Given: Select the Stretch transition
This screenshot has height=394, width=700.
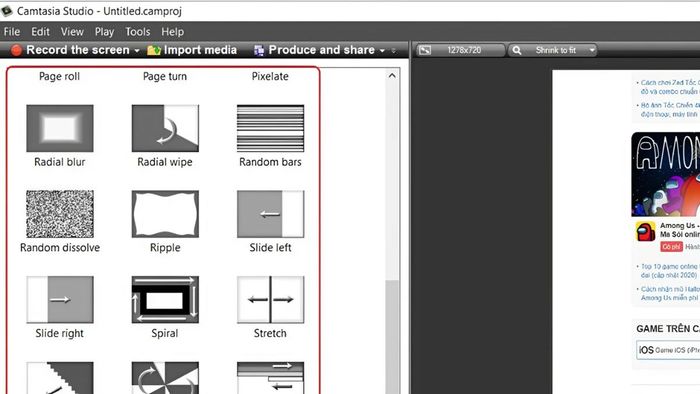Looking at the screenshot, I should coord(271,300).
